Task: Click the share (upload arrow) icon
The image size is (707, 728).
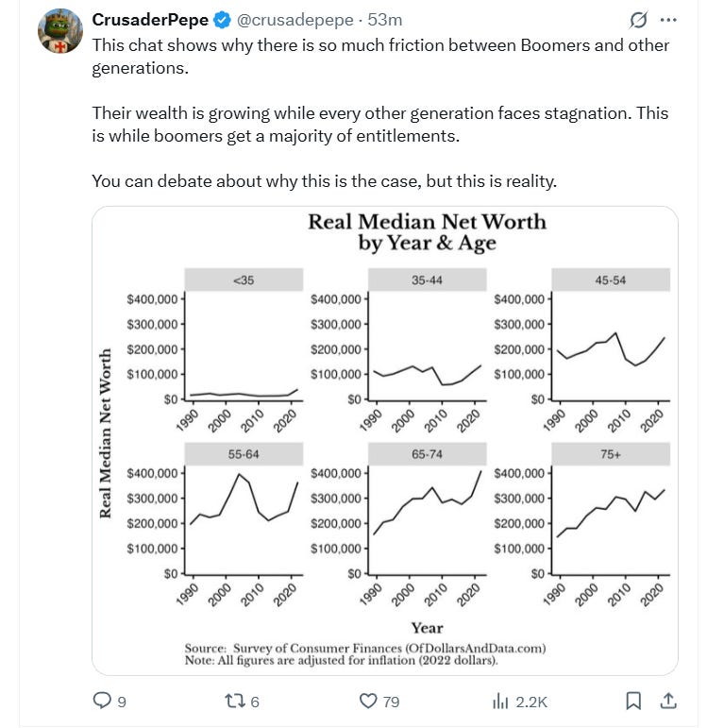Action: click(667, 701)
